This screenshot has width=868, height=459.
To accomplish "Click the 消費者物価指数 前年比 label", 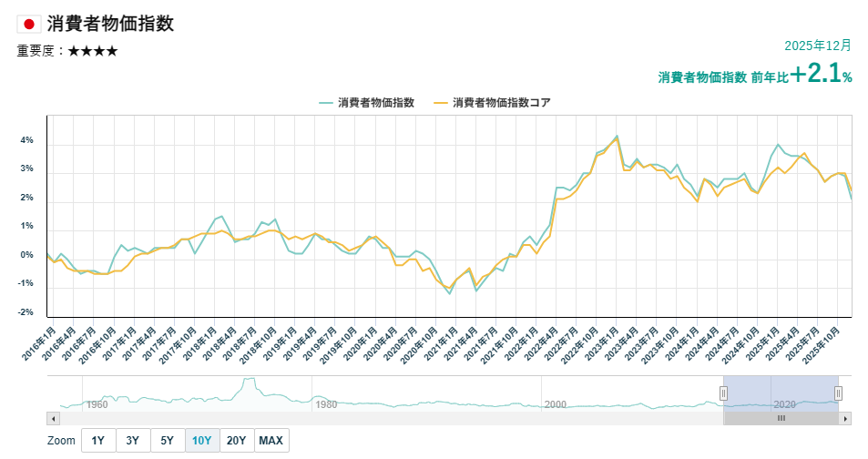I will click(x=723, y=77).
